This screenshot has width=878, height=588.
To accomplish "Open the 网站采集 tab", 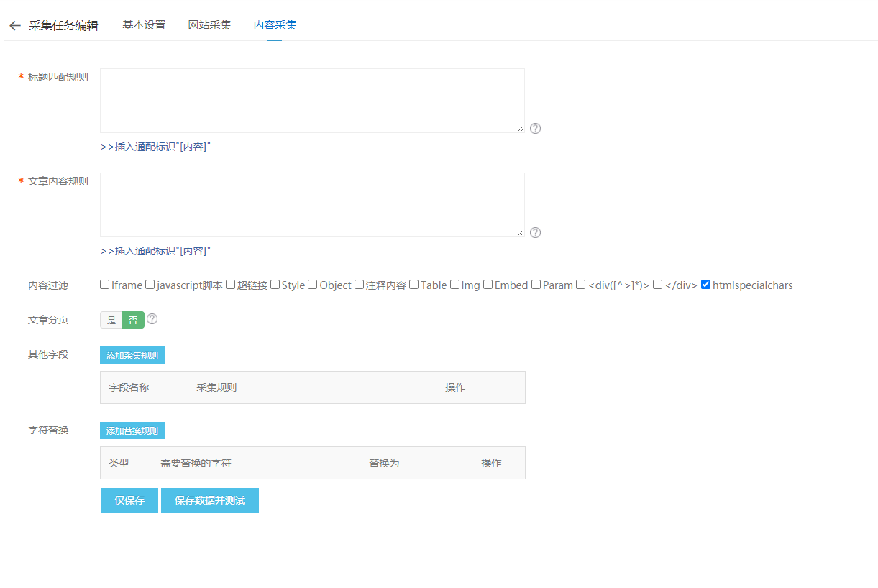I will pos(209,24).
